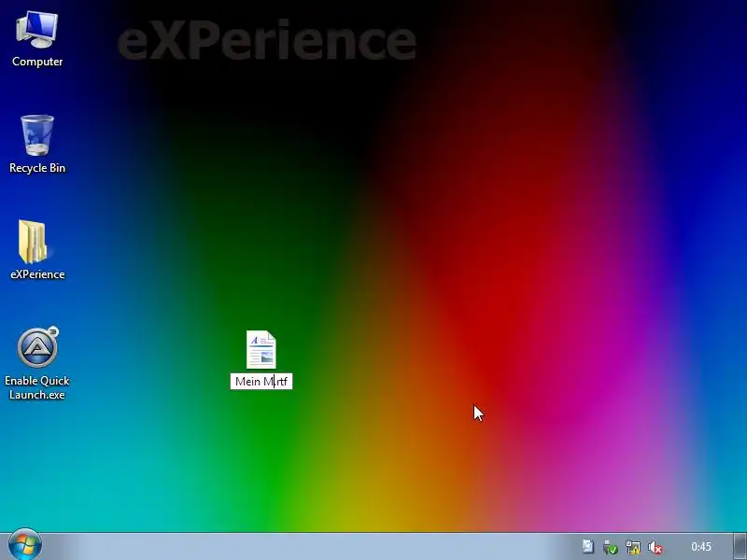
Task: Click the "Enable Quick Launch.exe" label text
Action: pos(37,387)
